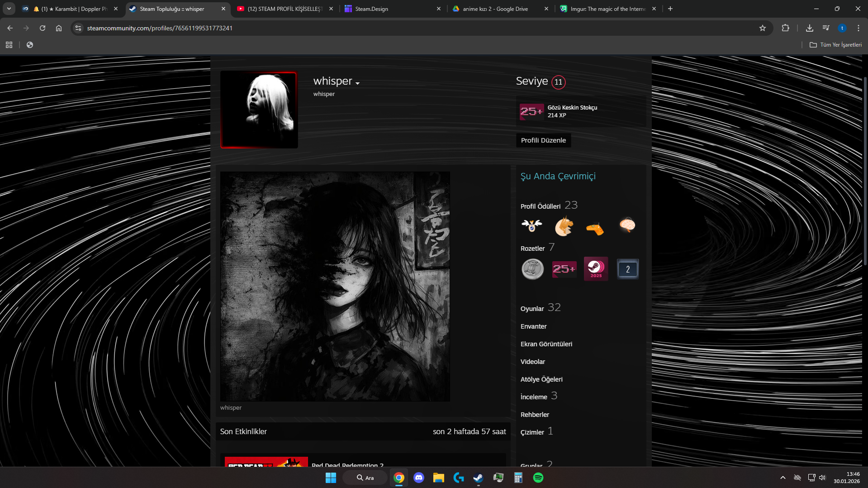This screenshot has height=488, width=868.
Task: Open the volume control in system tray
Action: coord(822,478)
